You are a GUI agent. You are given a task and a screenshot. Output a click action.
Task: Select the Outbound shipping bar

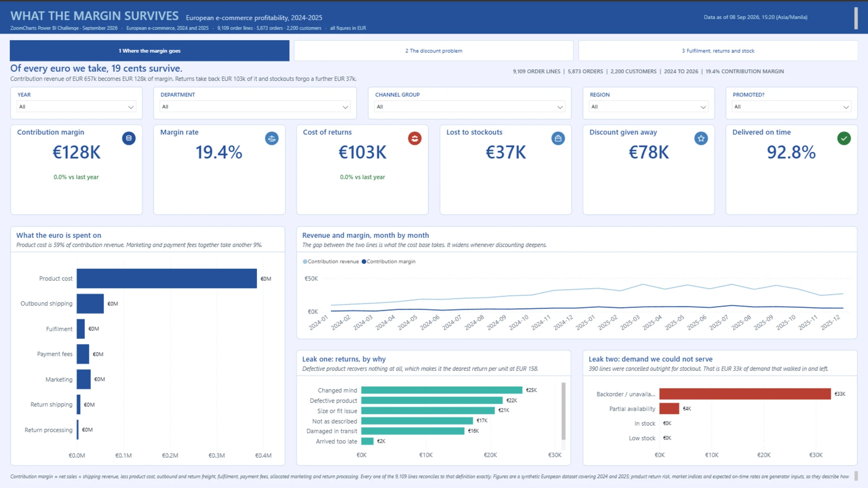tap(90, 304)
